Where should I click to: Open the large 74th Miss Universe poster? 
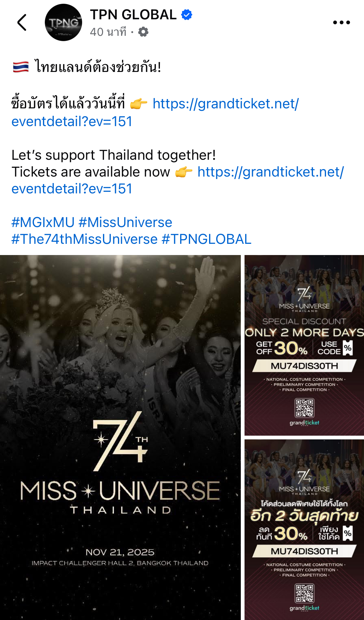tap(120, 438)
